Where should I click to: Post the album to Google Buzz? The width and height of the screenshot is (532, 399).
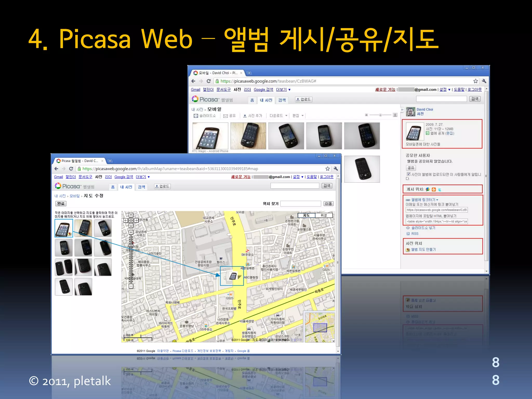(x=428, y=189)
